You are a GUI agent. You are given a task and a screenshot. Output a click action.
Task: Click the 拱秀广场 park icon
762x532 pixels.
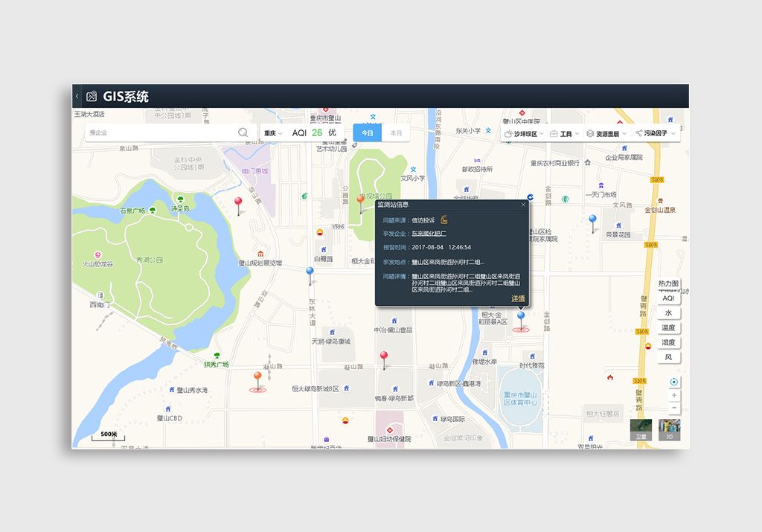pos(217,356)
